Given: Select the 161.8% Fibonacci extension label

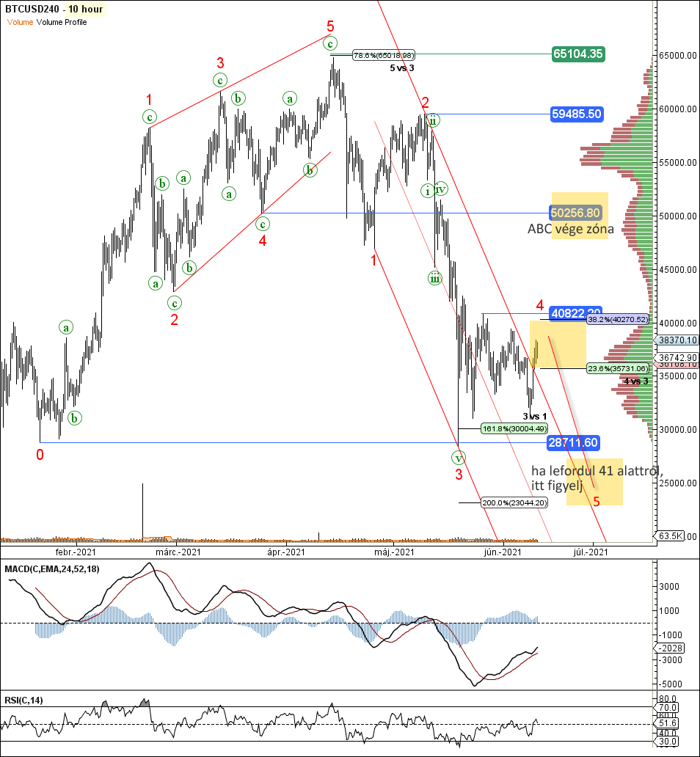Looking at the screenshot, I should pos(513,428).
